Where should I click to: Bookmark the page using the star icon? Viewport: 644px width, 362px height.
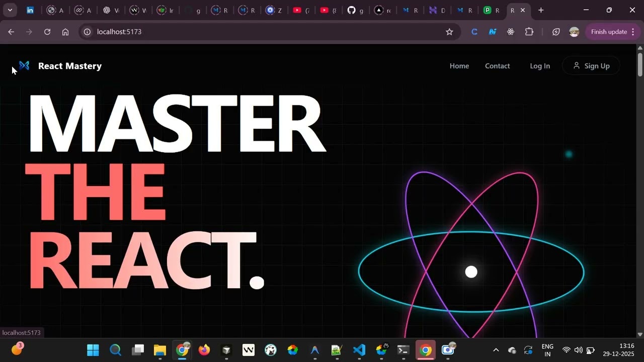click(x=449, y=32)
